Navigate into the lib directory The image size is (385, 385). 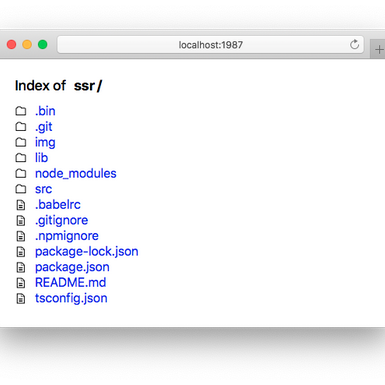point(41,158)
